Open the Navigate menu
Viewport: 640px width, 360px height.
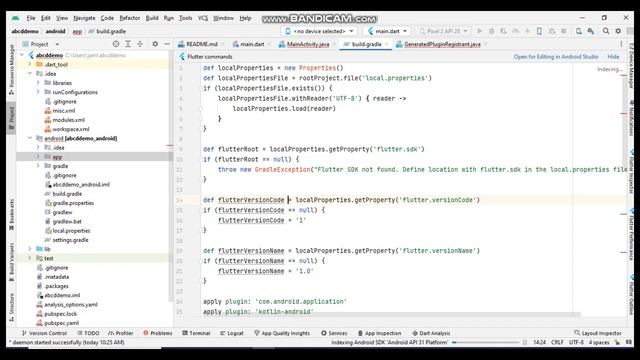click(84, 18)
